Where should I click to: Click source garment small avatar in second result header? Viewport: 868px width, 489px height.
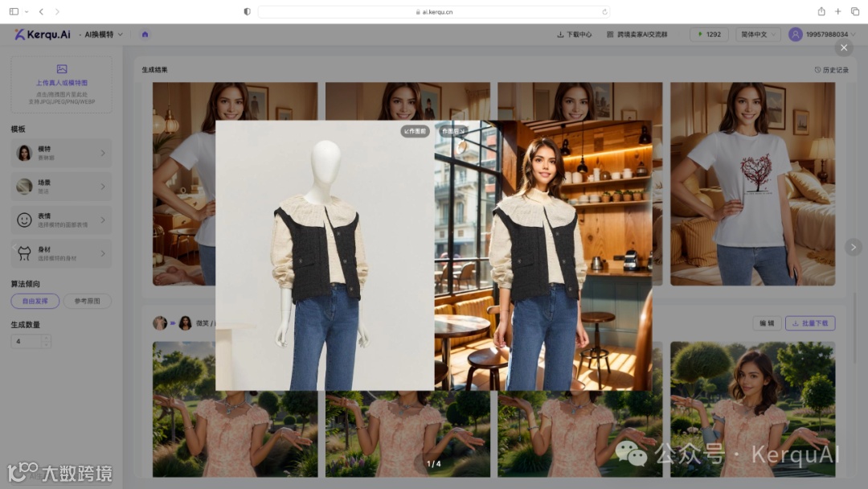pyautogui.click(x=160, y=323)
